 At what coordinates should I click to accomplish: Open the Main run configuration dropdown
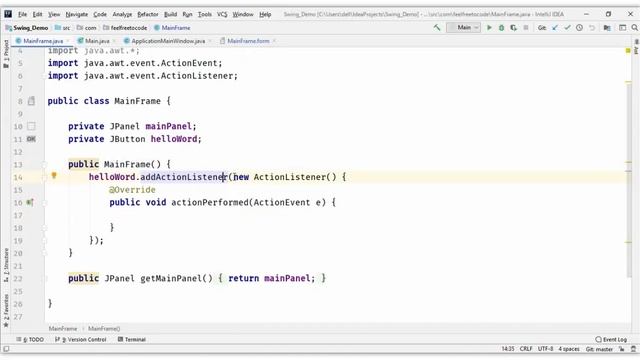coord(463,28)
